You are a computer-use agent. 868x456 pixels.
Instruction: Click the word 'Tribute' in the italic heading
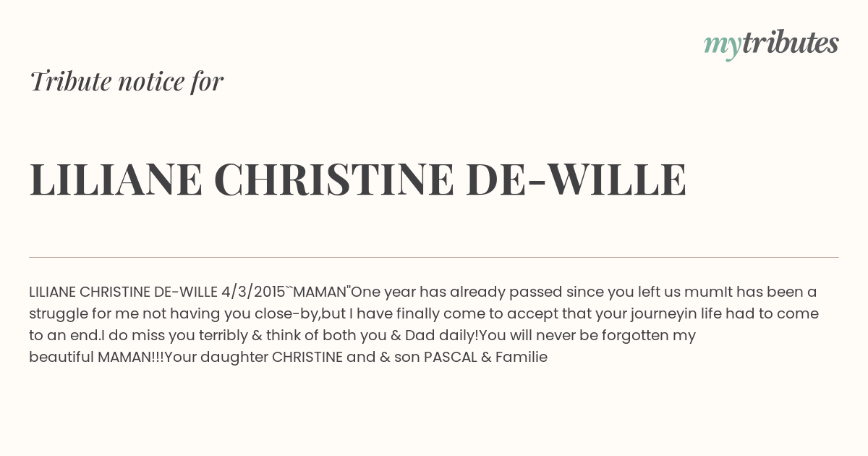coord(69,81)
